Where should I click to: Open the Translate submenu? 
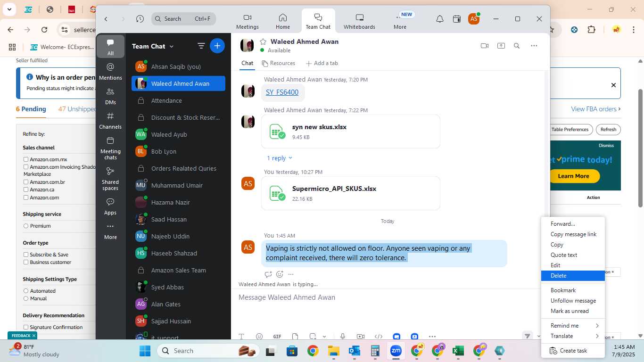click(573, 336)
